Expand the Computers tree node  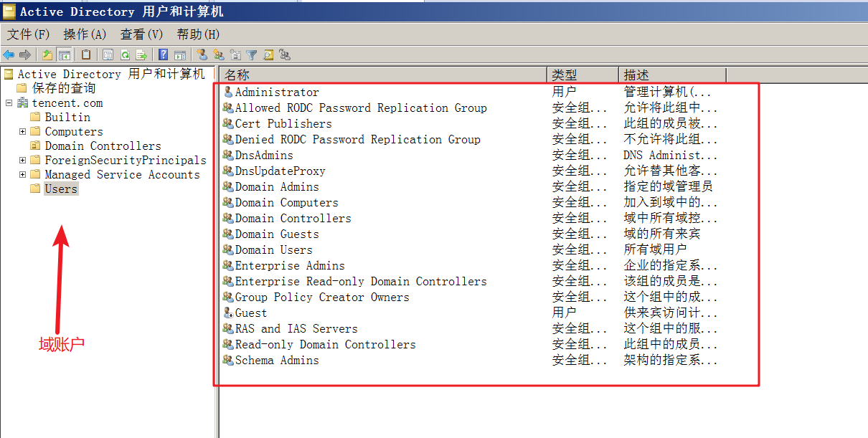point(22,131)
